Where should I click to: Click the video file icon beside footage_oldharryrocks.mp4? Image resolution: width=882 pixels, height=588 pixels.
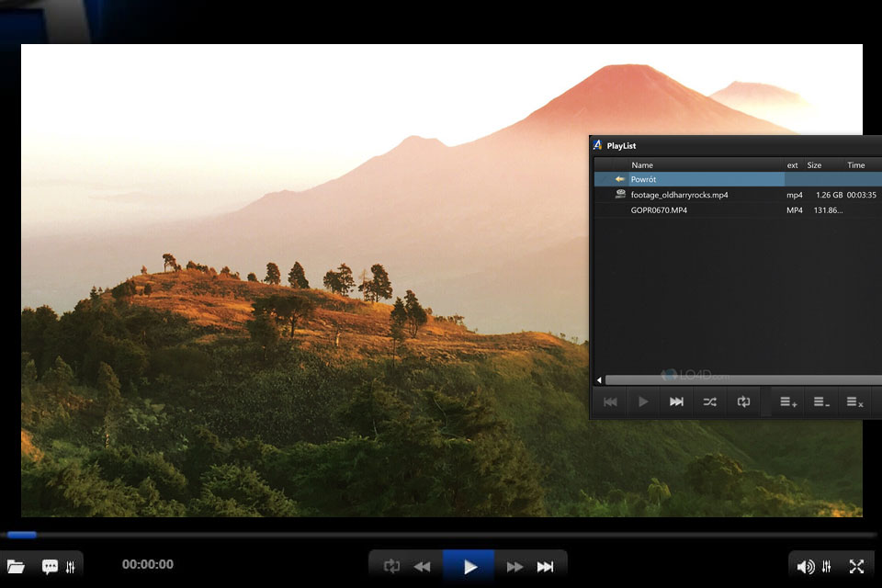[620, 194]
